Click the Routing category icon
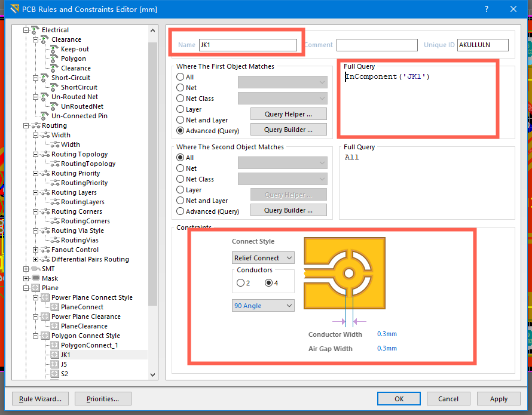The image size is (532, 415). 35,125
